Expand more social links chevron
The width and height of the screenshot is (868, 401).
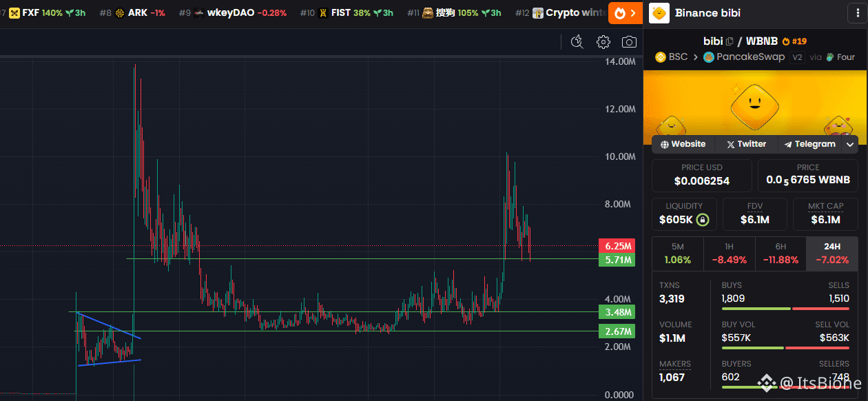tap(850, 144)
